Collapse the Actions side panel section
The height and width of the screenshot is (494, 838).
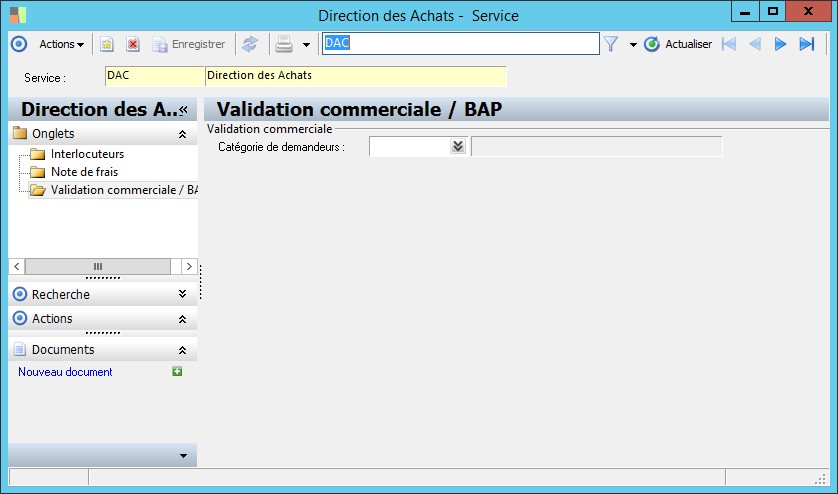click(182, 319)
